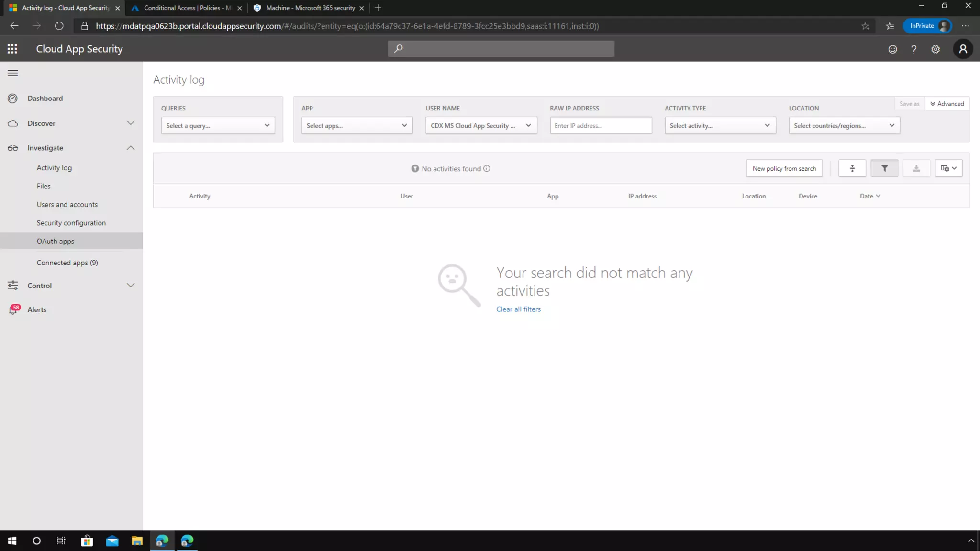Open the Select a query dropdown
The height and width of the screenshot is (551, 980).
(218, 126)
